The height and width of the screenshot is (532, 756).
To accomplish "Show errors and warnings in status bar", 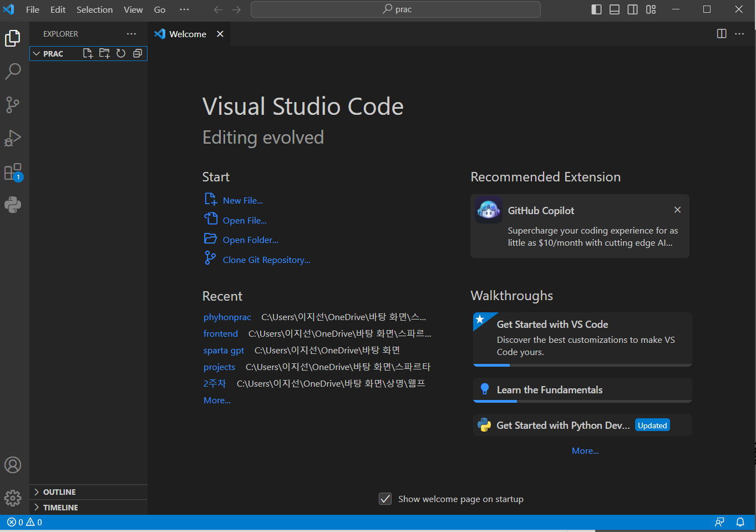I will coord(24,522).
